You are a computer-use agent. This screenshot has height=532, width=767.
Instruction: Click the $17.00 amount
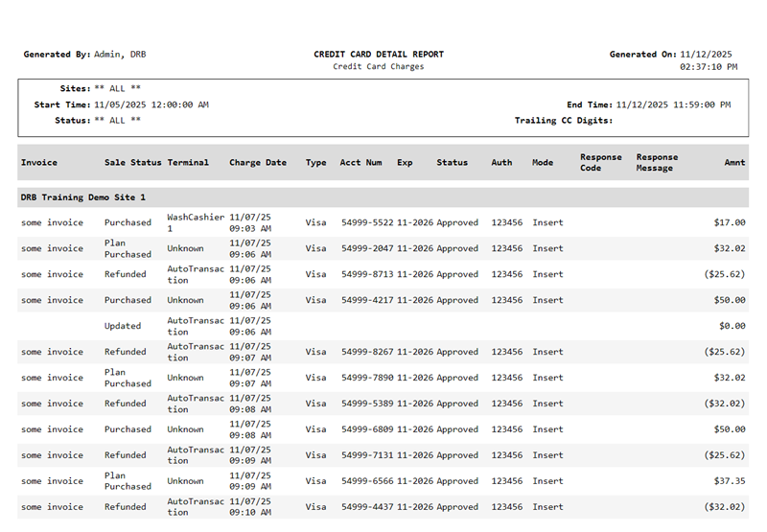[730, 222]
